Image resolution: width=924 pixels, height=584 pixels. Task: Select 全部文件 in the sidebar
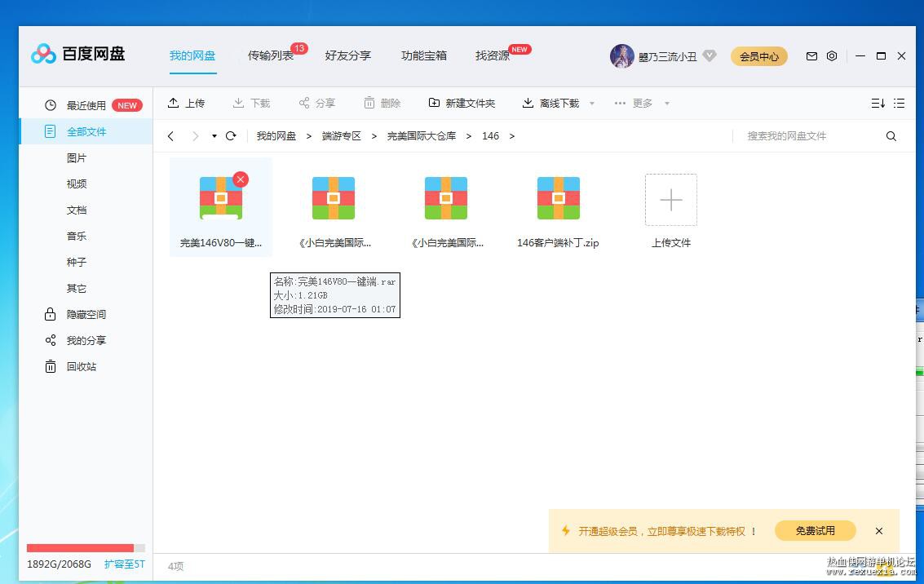pos(86,131)
